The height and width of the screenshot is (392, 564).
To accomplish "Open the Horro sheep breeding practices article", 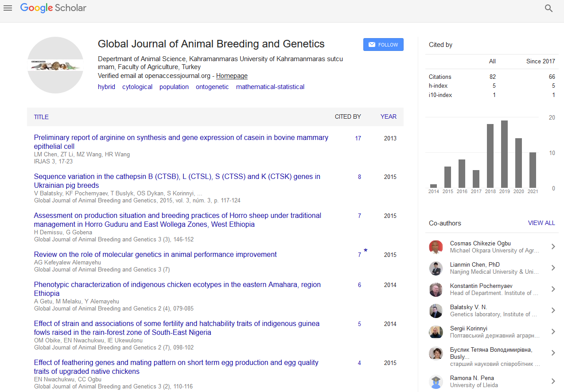I will [178, 220].
